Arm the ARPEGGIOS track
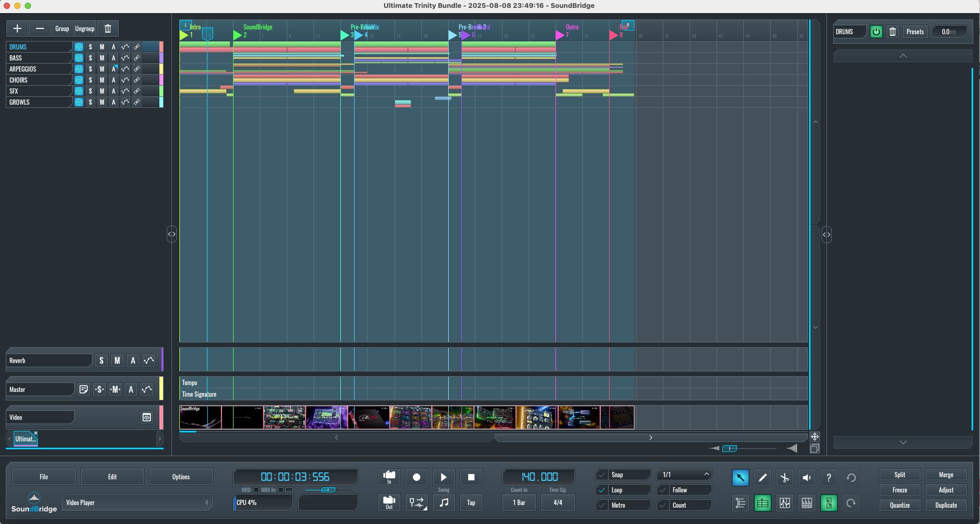 (x=113, y=69)
